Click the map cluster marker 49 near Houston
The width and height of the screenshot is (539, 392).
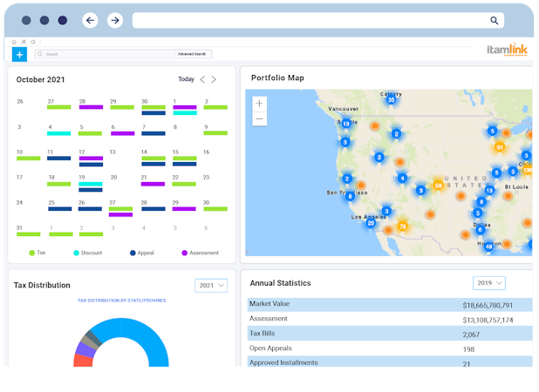488,247
